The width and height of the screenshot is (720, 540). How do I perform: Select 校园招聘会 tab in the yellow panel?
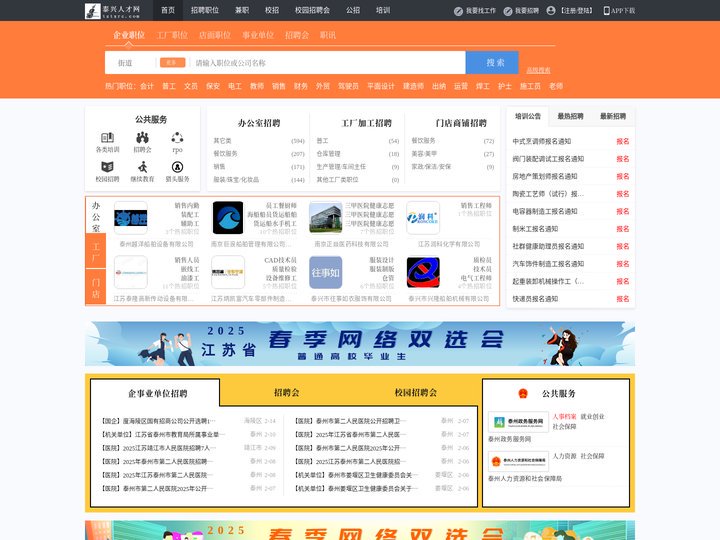(416, 393)
